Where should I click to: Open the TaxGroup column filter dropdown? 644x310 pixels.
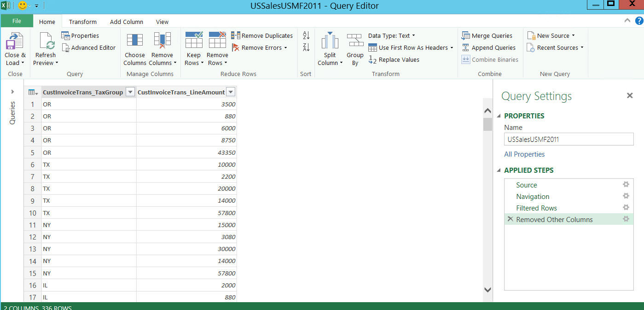(x=130, y=92)
